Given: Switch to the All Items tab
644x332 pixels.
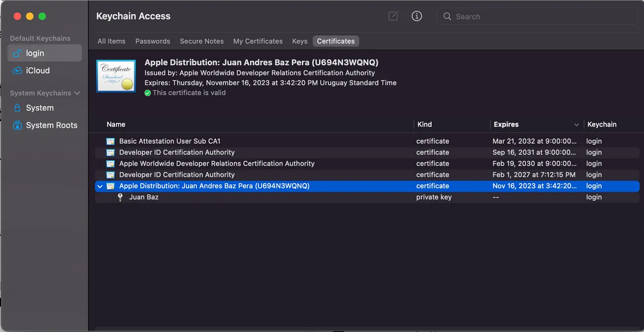Looking at the screenshot, I should point(111,41).
